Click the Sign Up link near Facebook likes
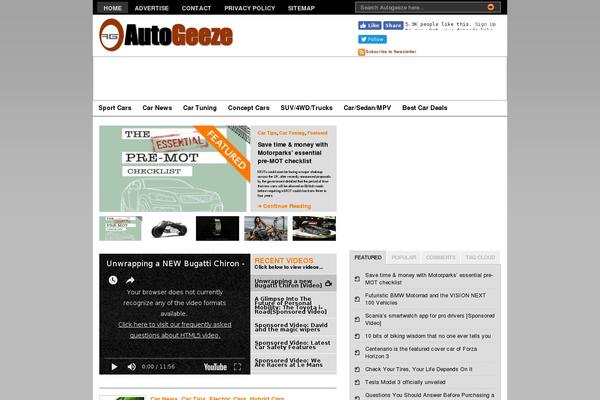Viewport: 600px width, 400px height. [485, 24]
